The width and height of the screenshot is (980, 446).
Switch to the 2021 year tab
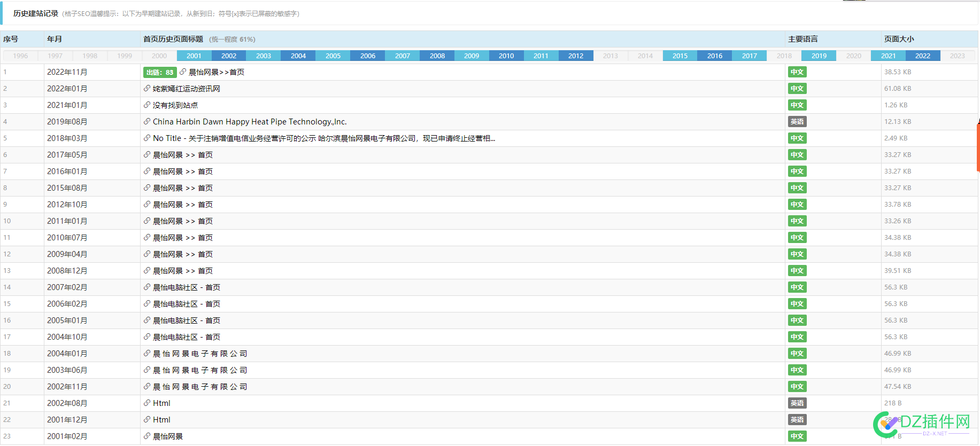(889, 56)
